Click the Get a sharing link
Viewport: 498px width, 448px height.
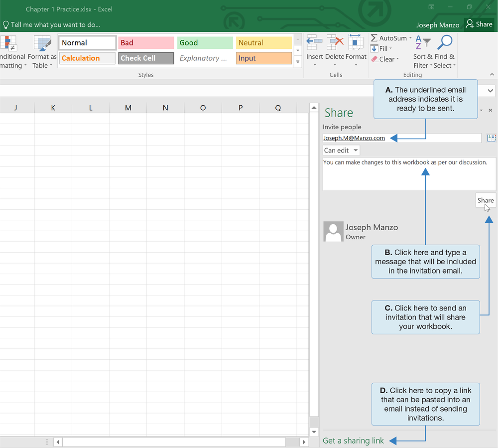353,441
